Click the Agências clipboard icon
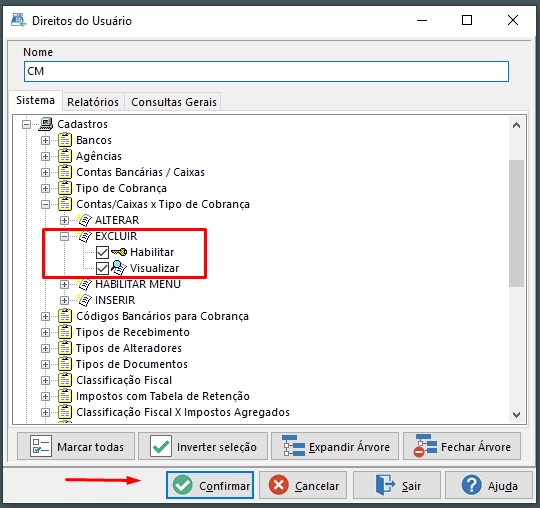 click(x=65, y=156)
